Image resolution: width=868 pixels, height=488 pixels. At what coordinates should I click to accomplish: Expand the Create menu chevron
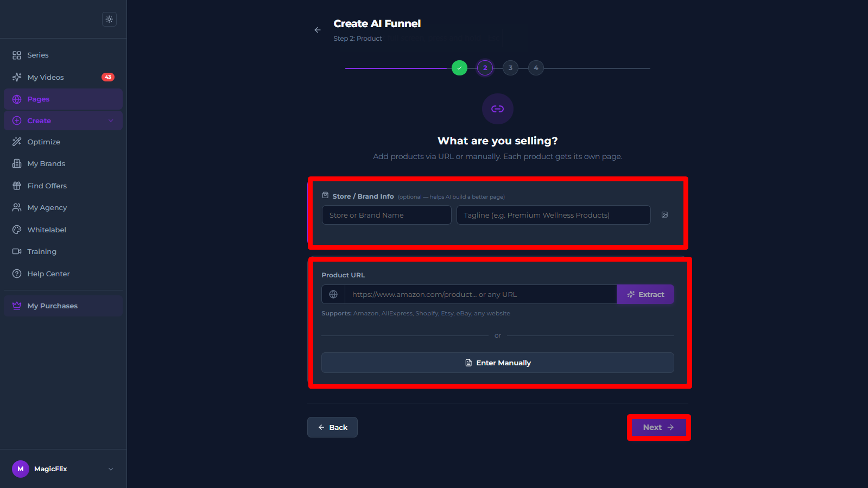point(111,121)
